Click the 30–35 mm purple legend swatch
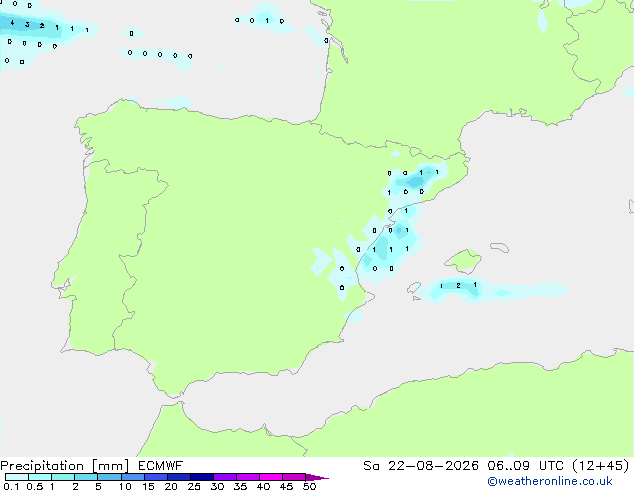 click(225, 477)
